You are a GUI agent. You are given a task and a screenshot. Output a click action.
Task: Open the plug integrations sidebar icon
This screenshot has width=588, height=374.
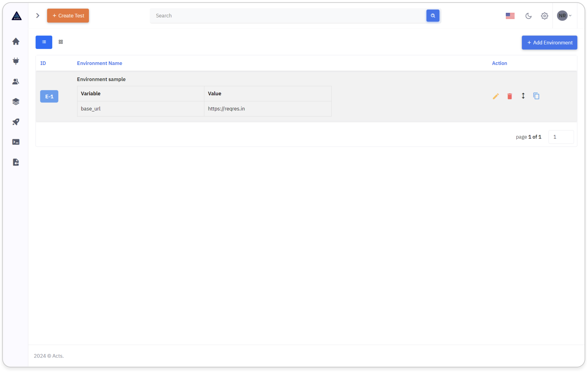click(16, 61)
